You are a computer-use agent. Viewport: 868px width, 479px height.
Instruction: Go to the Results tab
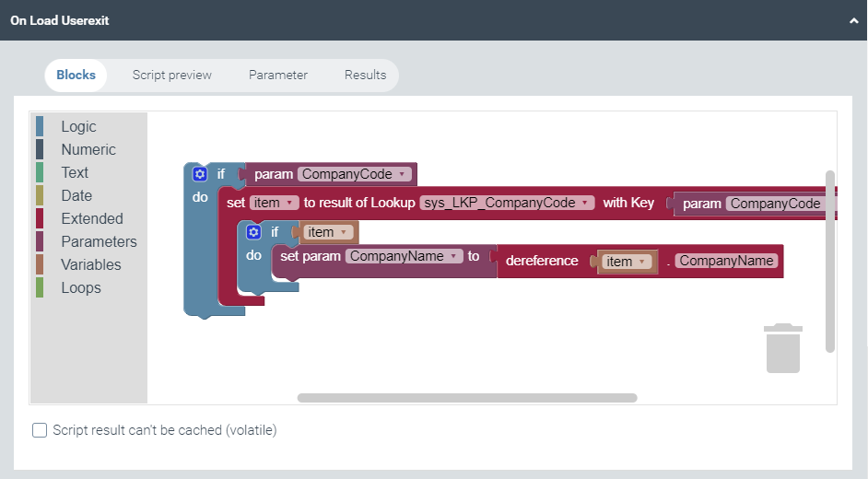pos(365,76)
